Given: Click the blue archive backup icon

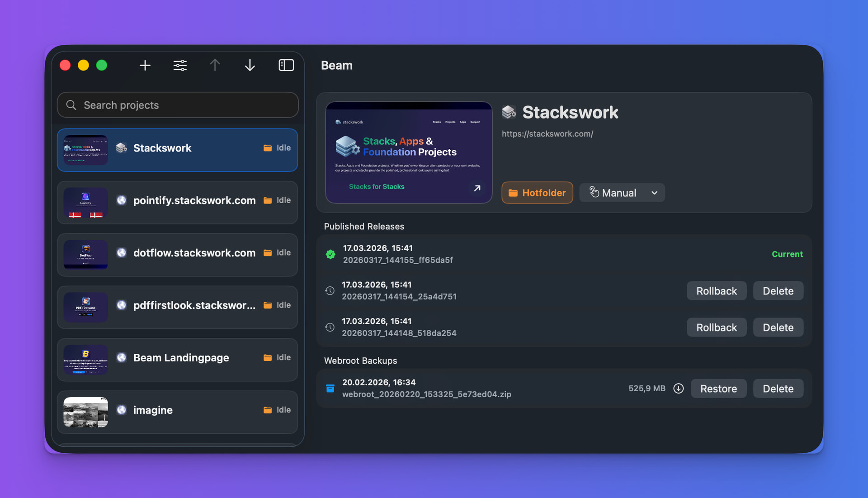Looking at the screenshot, I should (x=330, y=389).
